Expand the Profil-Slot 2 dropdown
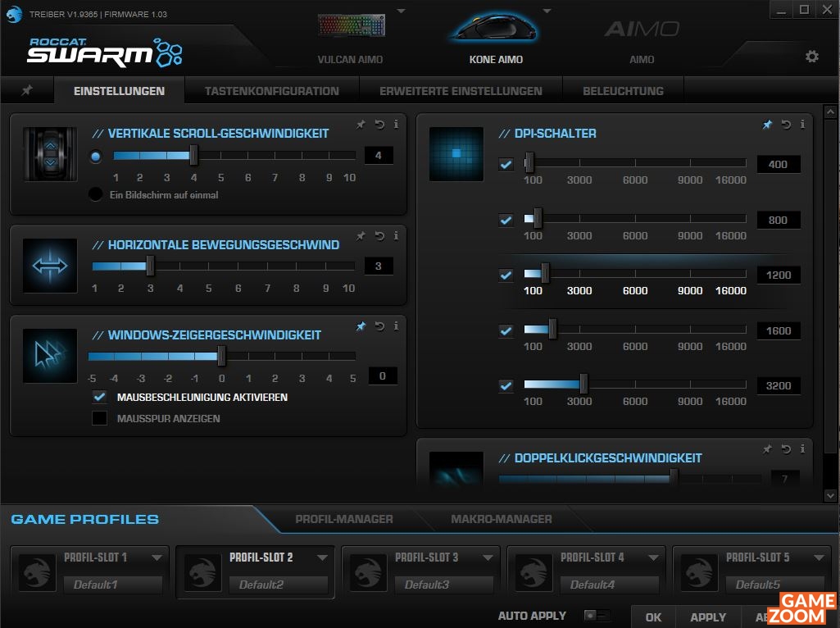The height and width of the screenshot is (628, 840). point(322,557)
